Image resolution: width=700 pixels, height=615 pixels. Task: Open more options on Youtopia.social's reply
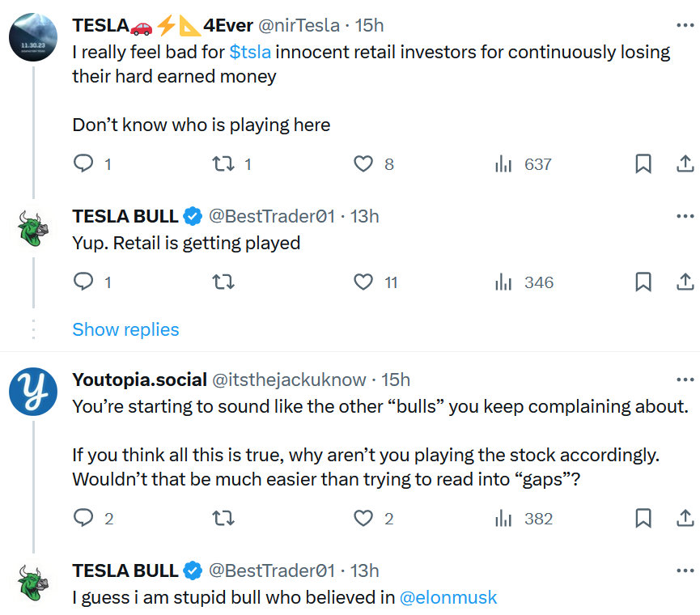click(687, 379)
